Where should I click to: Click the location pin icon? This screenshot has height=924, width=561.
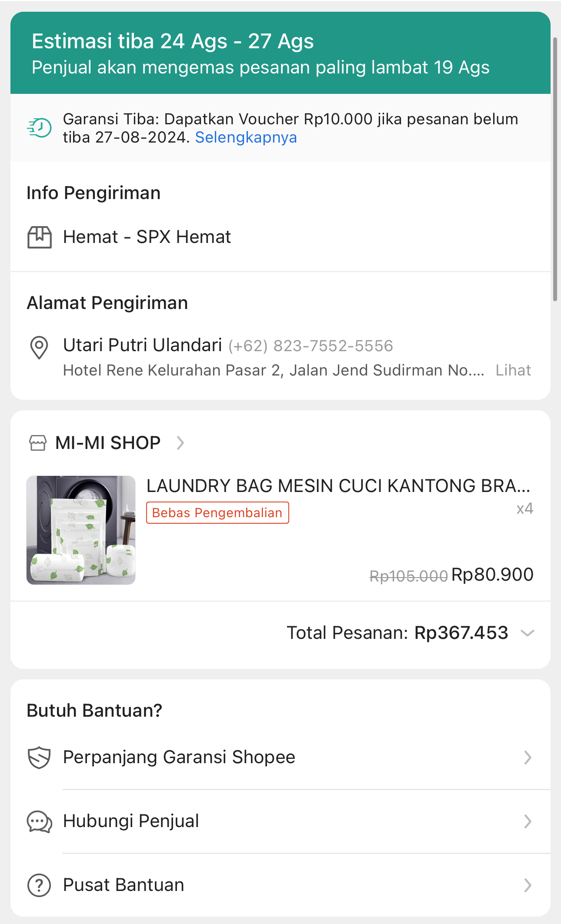coord(39,347)
